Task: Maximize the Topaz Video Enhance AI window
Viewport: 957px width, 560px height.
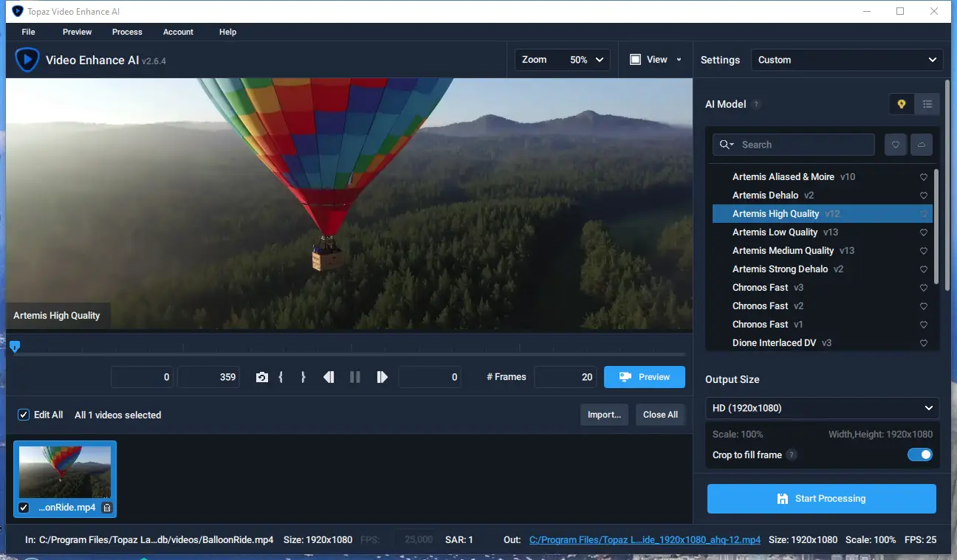Action: click(900, 11)
